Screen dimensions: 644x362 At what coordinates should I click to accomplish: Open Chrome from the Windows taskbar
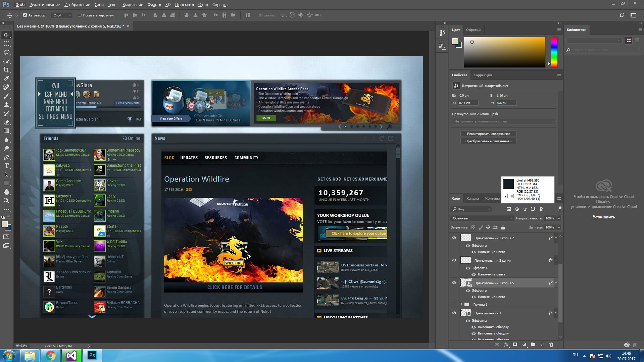coord(51,356)
